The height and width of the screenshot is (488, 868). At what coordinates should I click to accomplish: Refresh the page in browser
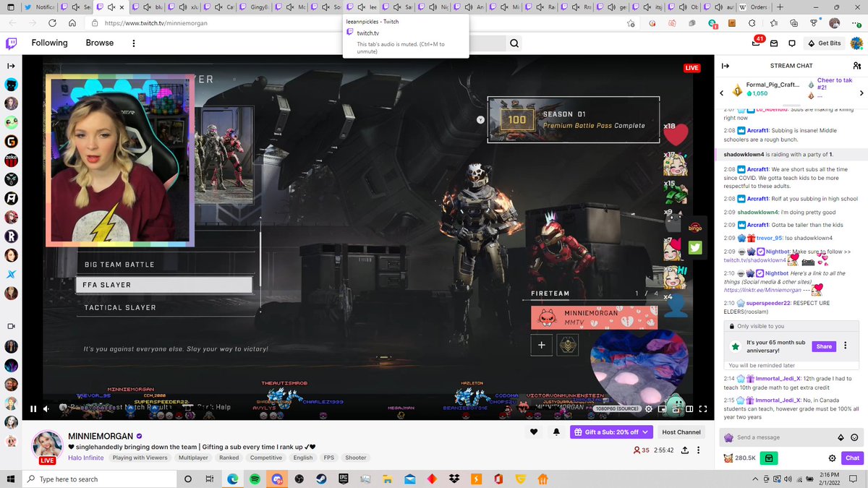[x=52, y=23]
